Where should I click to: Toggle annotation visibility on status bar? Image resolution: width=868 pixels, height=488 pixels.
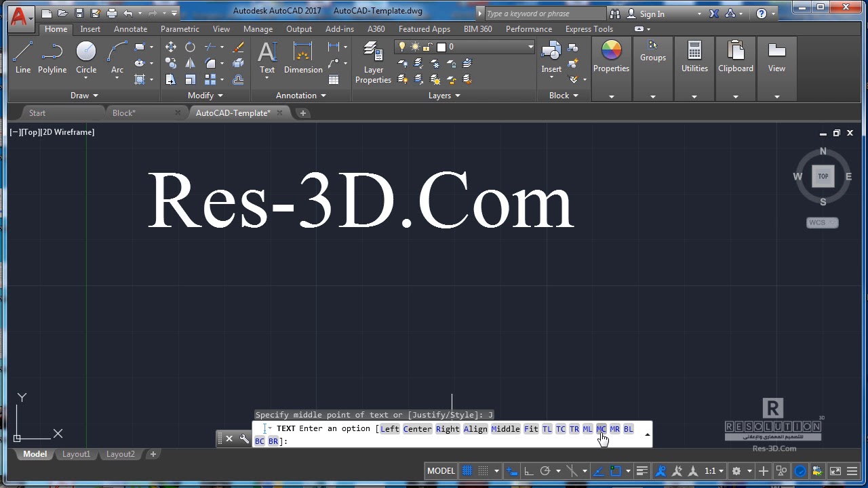[661, 471]
